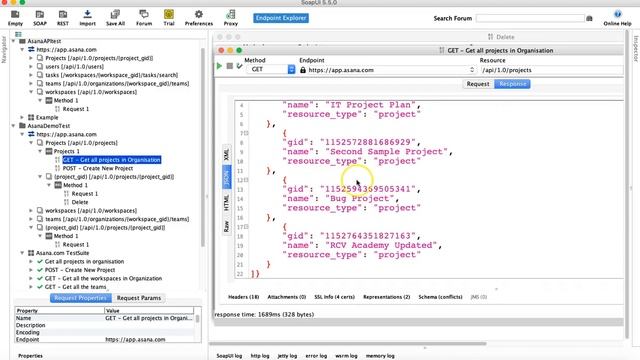Image resolution: width=640 pixels, height=360 pixels.
Task: Collapse the AsanaAPItest project
Action: (x=13, y=41)
